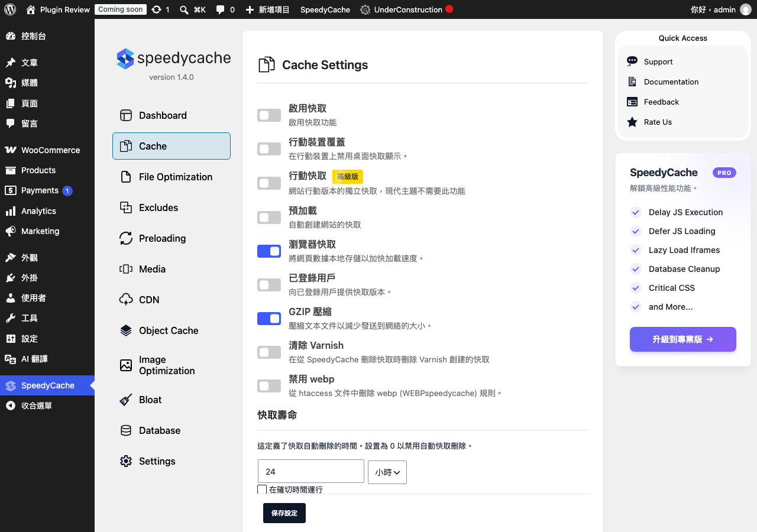Click the Analytics bar chart icon

coord(11,211)
